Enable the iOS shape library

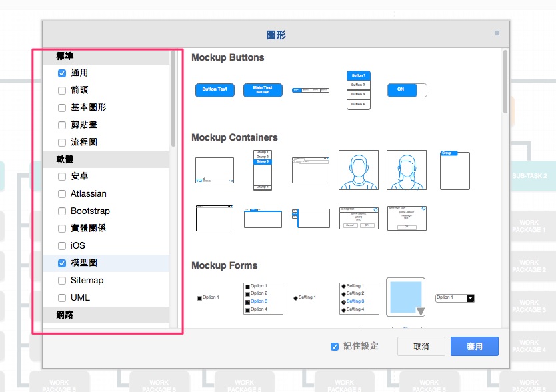62,246
